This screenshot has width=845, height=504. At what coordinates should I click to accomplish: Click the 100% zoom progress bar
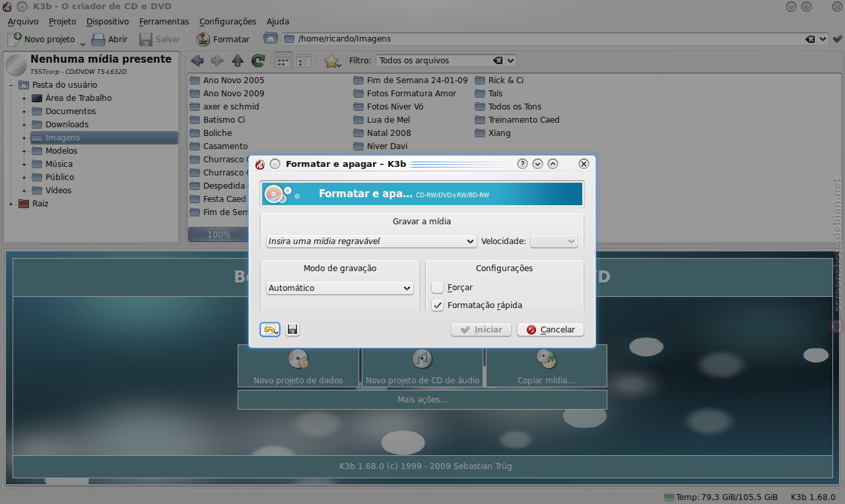pyautogui.click(x=219, y=234)
